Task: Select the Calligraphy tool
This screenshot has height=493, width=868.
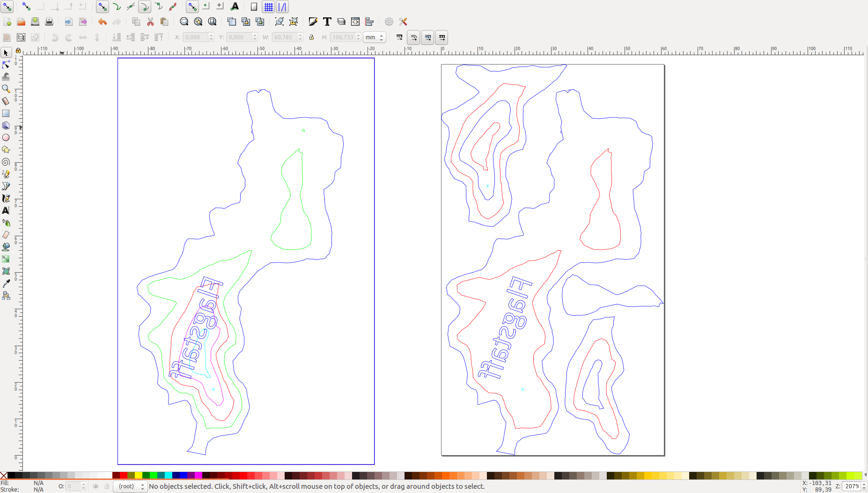Action: 6,198
